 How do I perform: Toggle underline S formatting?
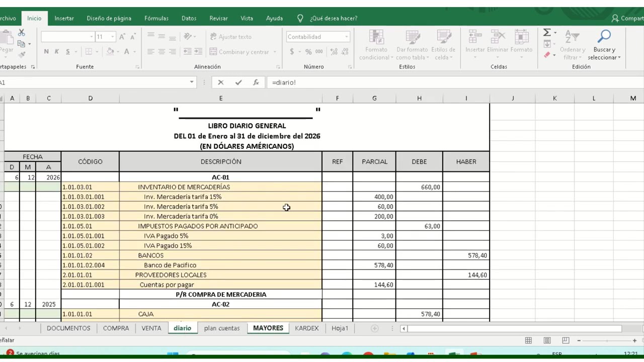click(67, 52)
